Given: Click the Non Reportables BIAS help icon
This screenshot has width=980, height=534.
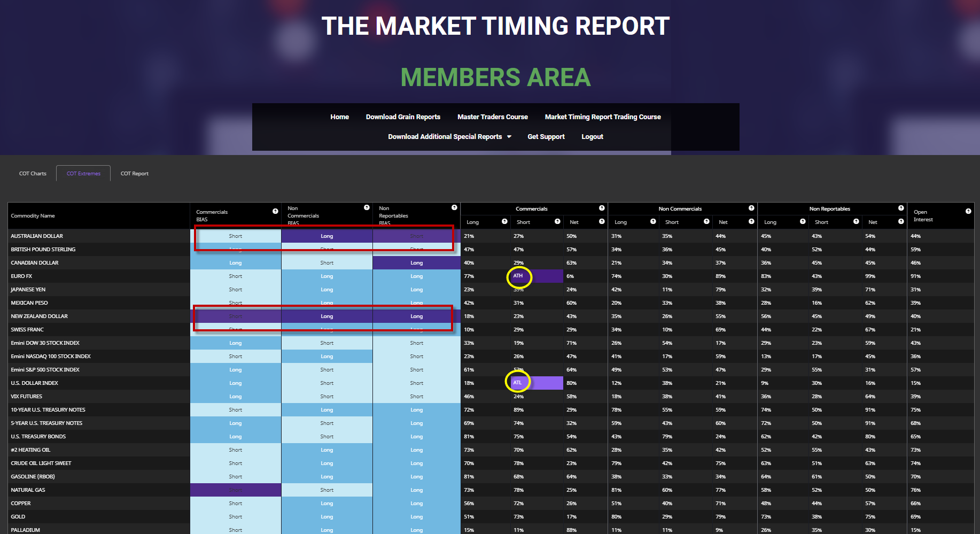Looking at the screenshot, I should pos(454,207).
